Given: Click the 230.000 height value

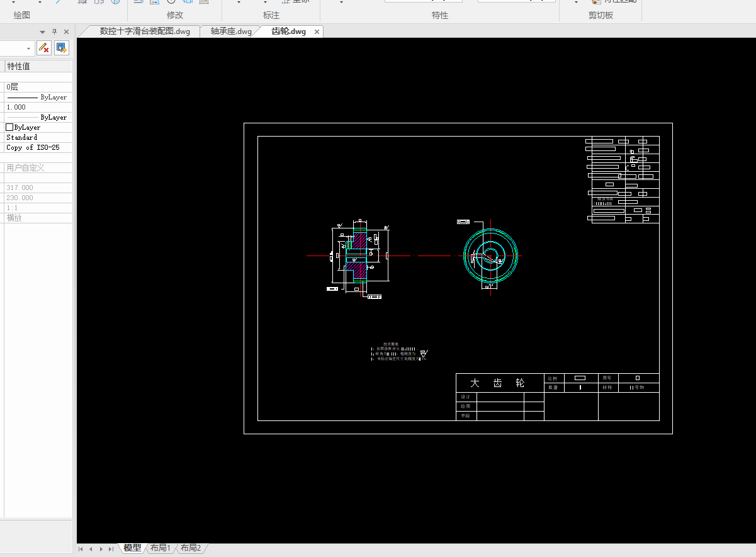Looking at the screenshot, I should [x=38, y=198].
